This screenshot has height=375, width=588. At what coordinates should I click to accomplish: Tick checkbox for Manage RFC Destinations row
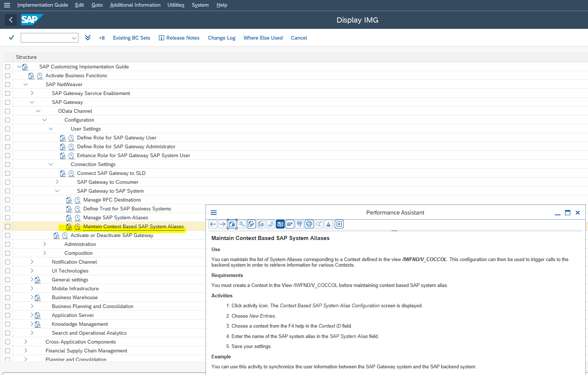click(7, 200)
